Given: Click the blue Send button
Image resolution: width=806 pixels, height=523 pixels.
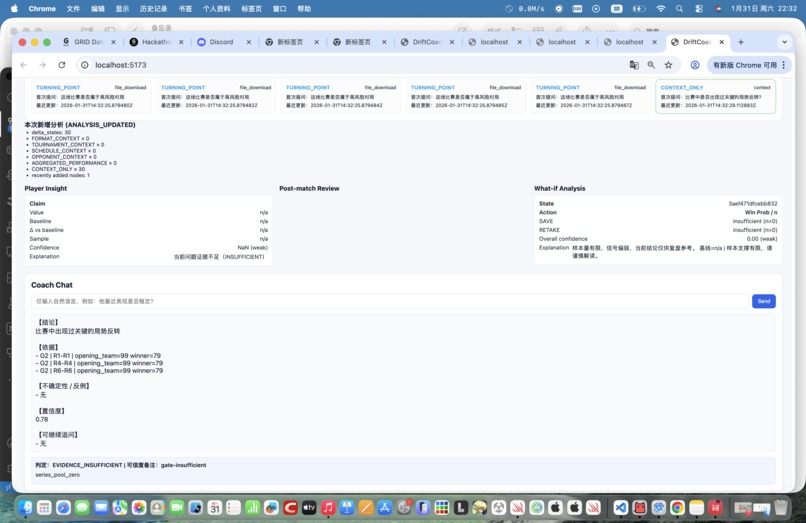Looking at the screenshot, I should click(763, 301).
